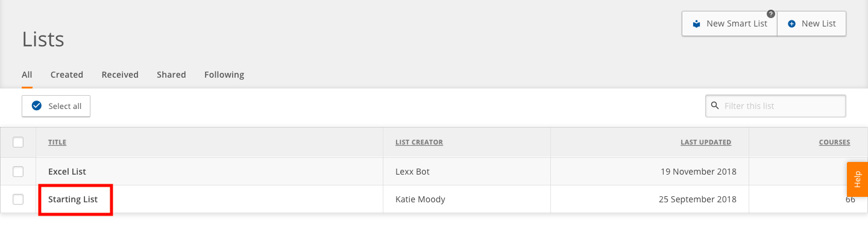Check the Starting List row checkbox
Viewport: 868px width, 233px height.
pyautogui.click(x=18, y=199)
